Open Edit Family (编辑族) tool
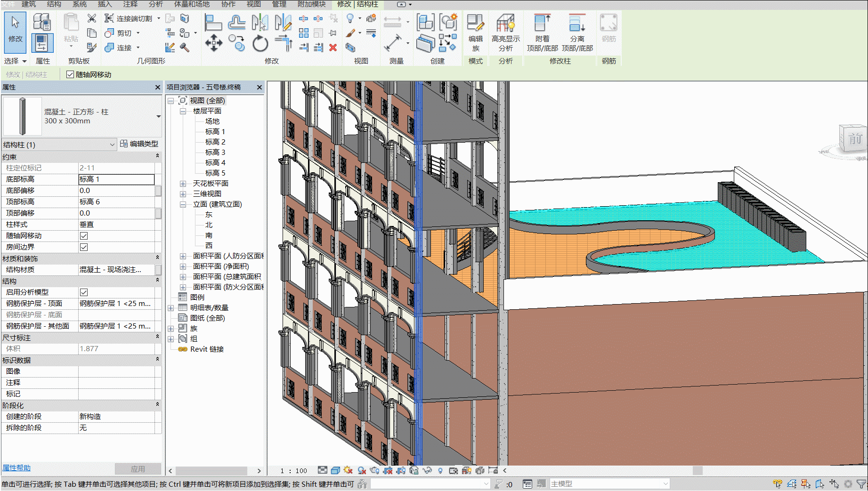Image resolution: width=868 pixels, height=491 pixels. point(476,33)
